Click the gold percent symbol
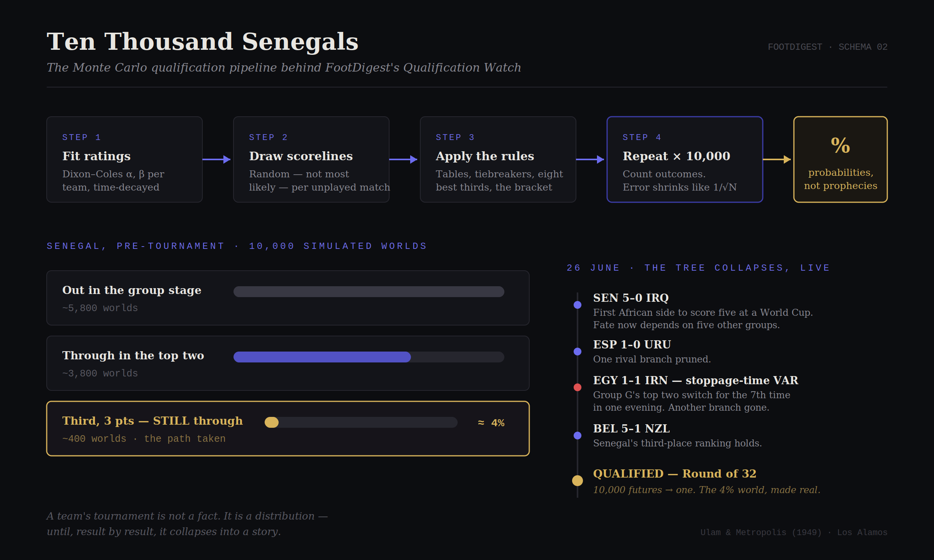The width and height of the screenshot is (934, 560). click(841, 145)
